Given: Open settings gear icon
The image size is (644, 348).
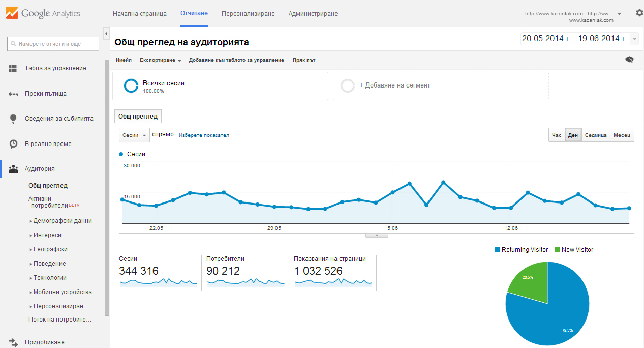Looking at the screenshot, I should click(x=639, y=13).
